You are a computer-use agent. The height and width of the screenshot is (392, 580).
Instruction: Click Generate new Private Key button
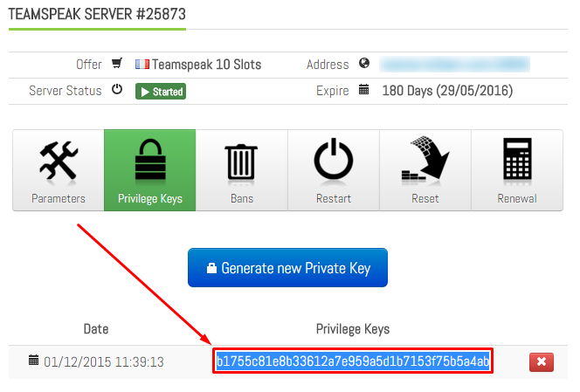(x=287, y=268)
